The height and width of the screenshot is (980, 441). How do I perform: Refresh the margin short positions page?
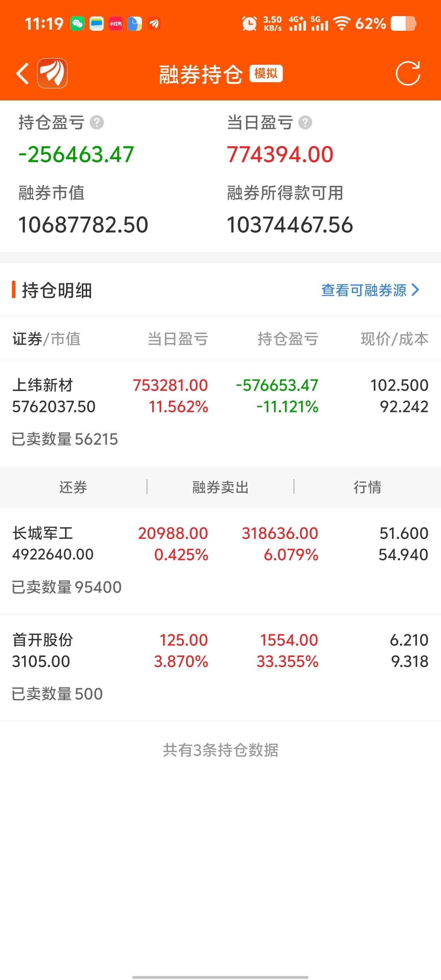pos(407,73)
